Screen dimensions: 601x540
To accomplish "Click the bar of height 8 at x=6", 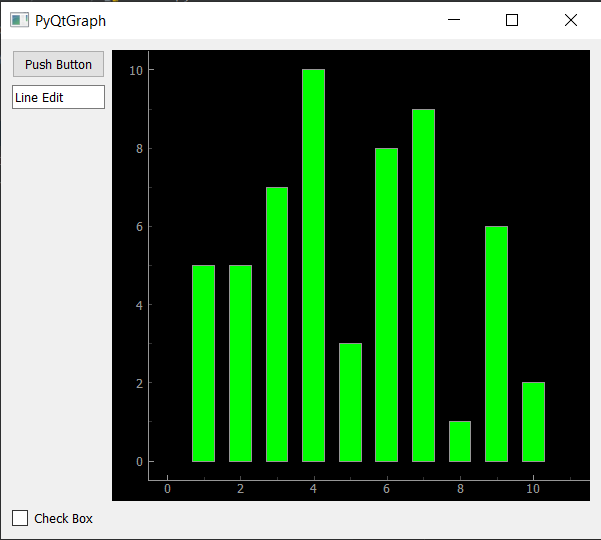I will tap(386, 305).
